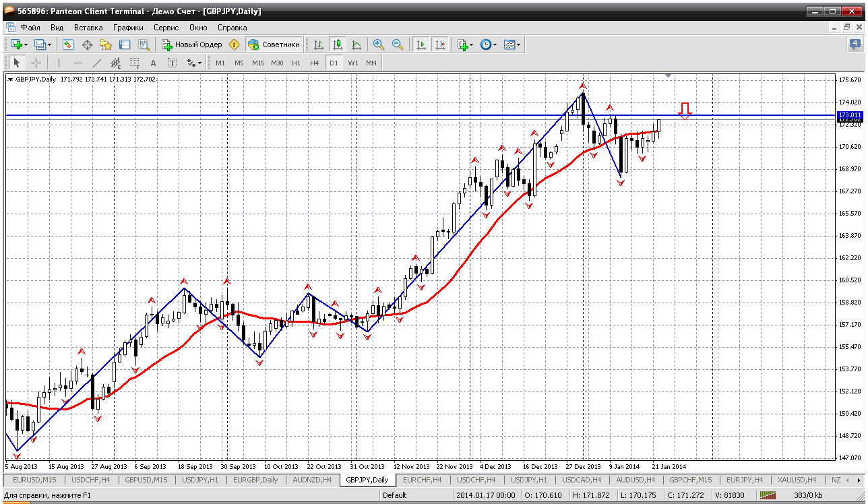
Task: Click the GBPJPY,Daily chart title arrow
Action: (10, 79)
